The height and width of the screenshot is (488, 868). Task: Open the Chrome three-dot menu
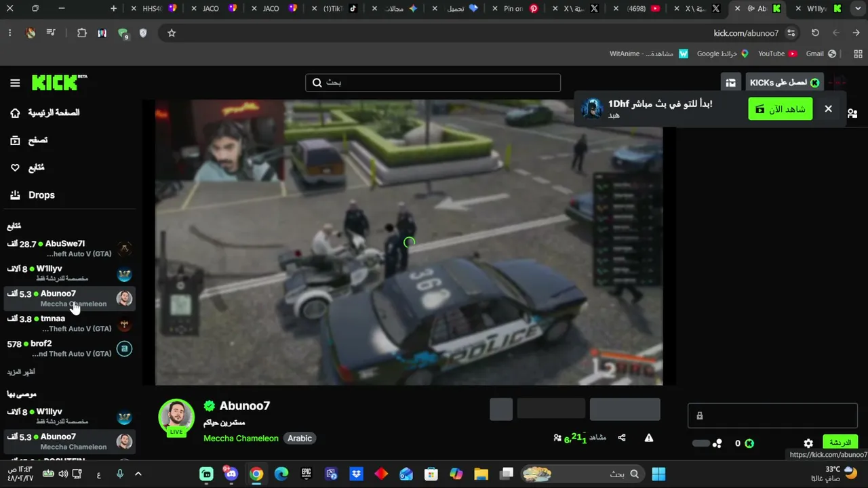point(9,33)
